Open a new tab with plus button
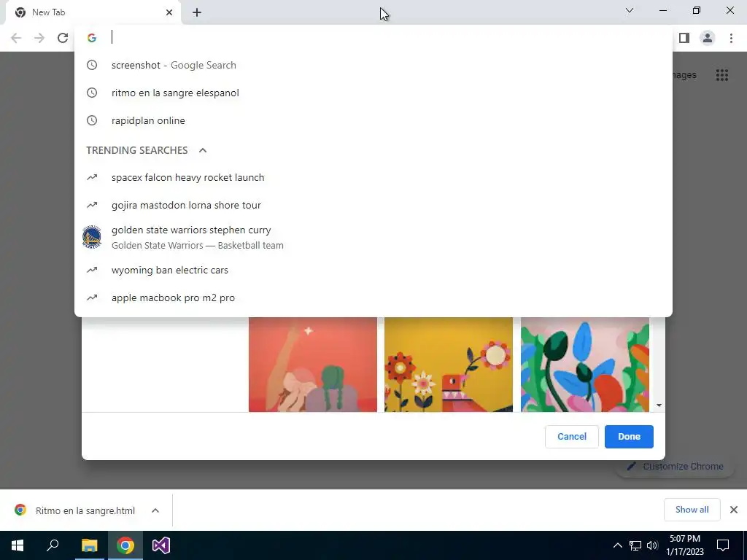 click(197, 12)
